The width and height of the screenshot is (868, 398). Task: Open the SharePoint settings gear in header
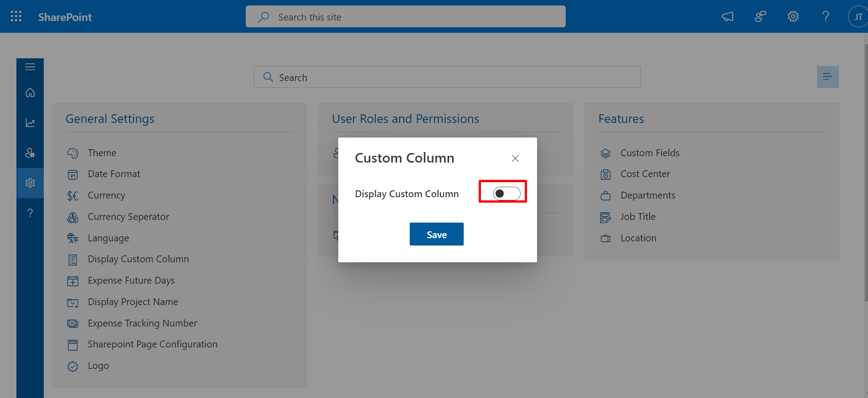(x=793, y=17)
